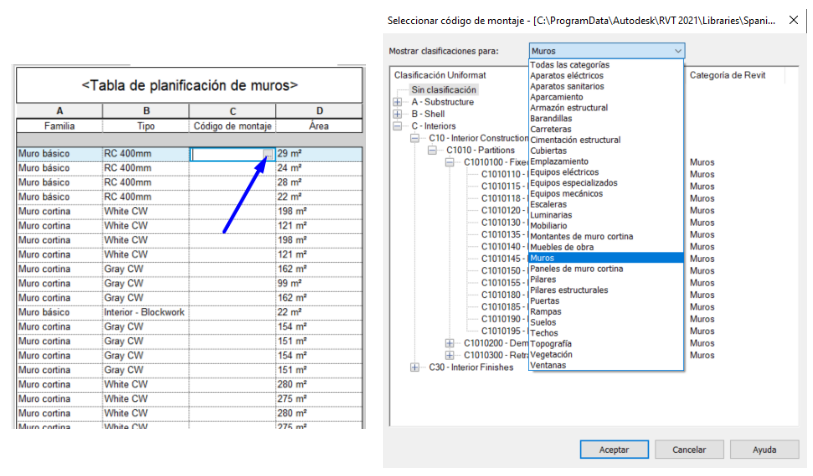Choose Pilares estructurales option
The width and height of the screenshot is (813, 476).
[x=606, y=290]
